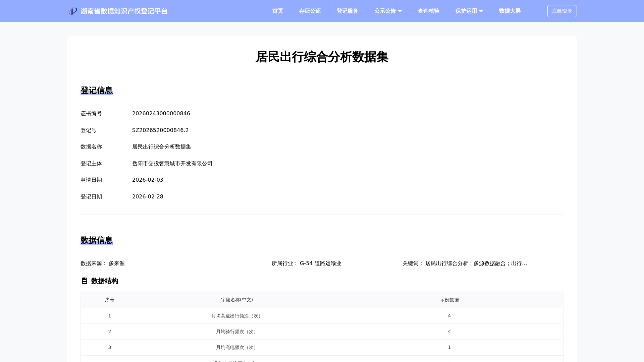
Task: Click sample value in 月均高速出行频次 row
Action: tap(449, 316)
